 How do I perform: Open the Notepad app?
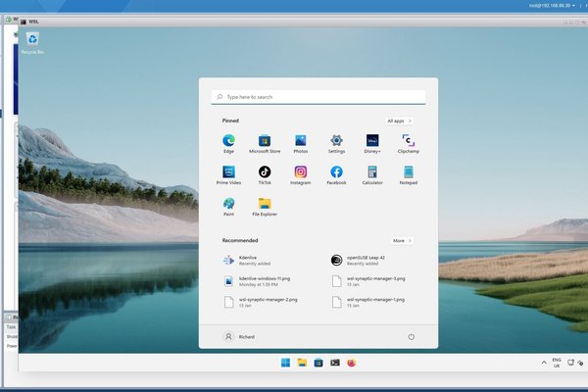409,175
